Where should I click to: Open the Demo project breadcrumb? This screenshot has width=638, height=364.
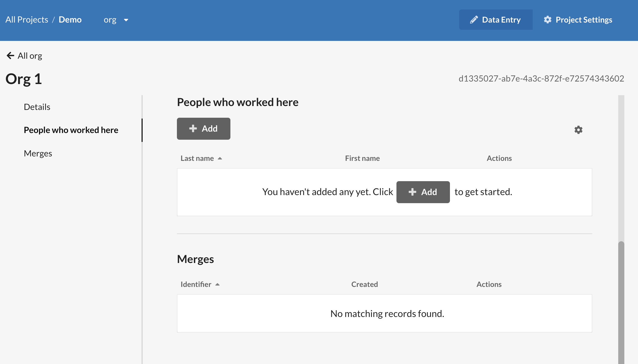pos(70,19)
